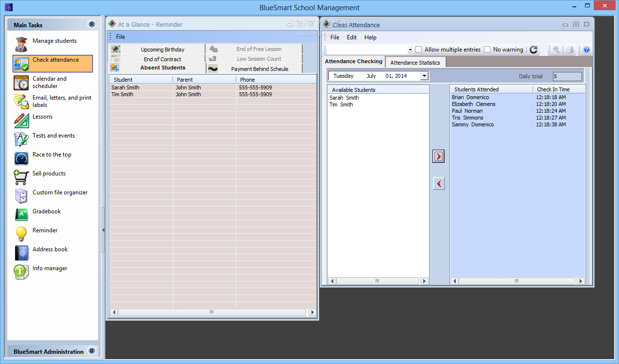The width and height of the screenshot is (619, 364).
Task: Click Sarah Smith row in absent students table
Action: [x=213, y=87]
